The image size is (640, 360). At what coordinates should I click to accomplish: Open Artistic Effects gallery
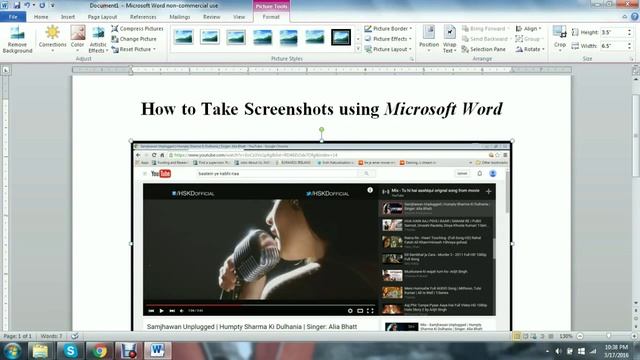coord(98,39)
